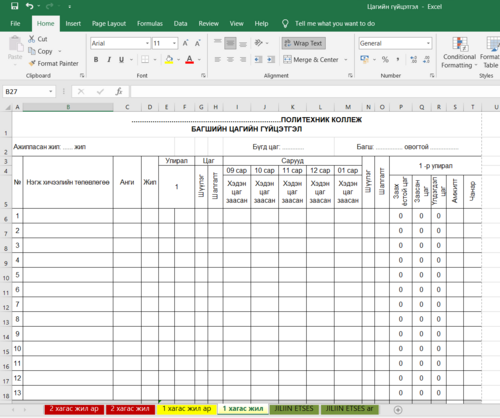Click the Cut button

38,39
